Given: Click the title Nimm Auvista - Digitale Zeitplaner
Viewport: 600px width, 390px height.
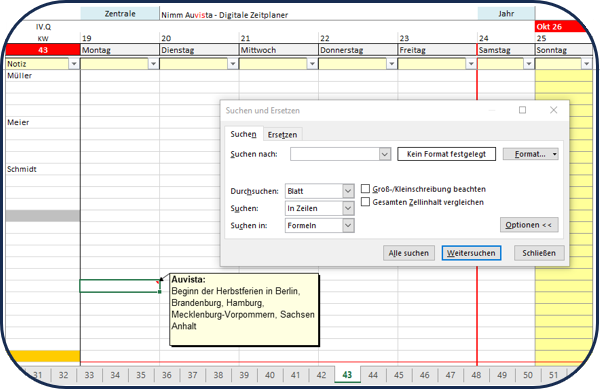Looking at the screenshot, I should coord(225,15).
